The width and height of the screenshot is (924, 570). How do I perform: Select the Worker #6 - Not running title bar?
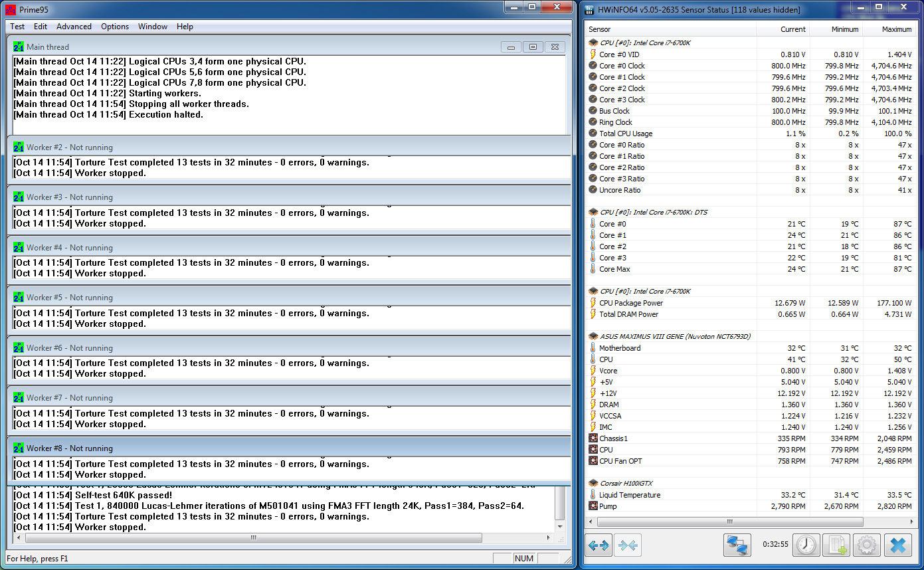(289, 347)
